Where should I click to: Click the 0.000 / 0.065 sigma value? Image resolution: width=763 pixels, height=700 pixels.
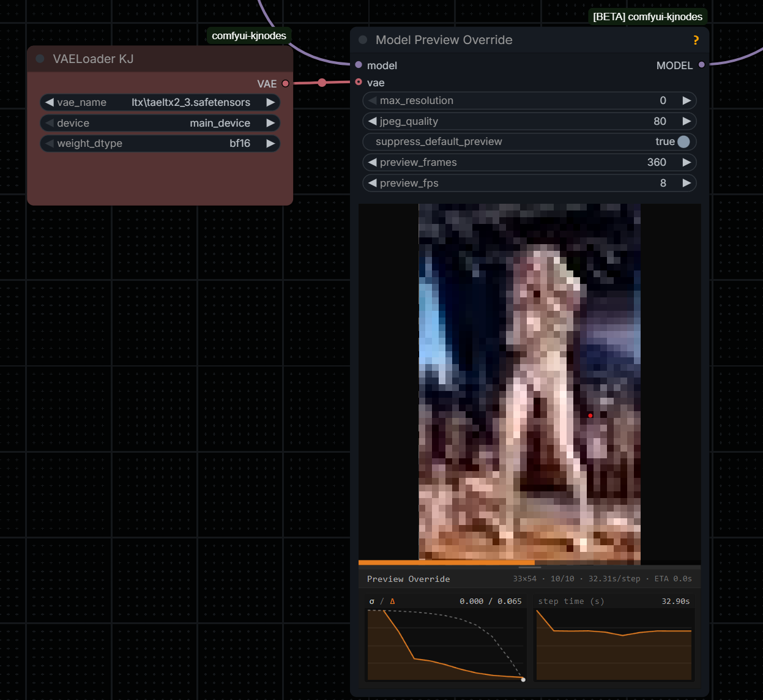pos(491,601)
